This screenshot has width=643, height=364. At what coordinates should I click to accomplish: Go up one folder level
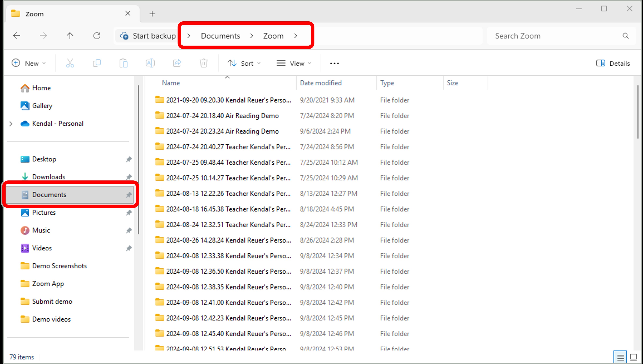pos(70,36)
